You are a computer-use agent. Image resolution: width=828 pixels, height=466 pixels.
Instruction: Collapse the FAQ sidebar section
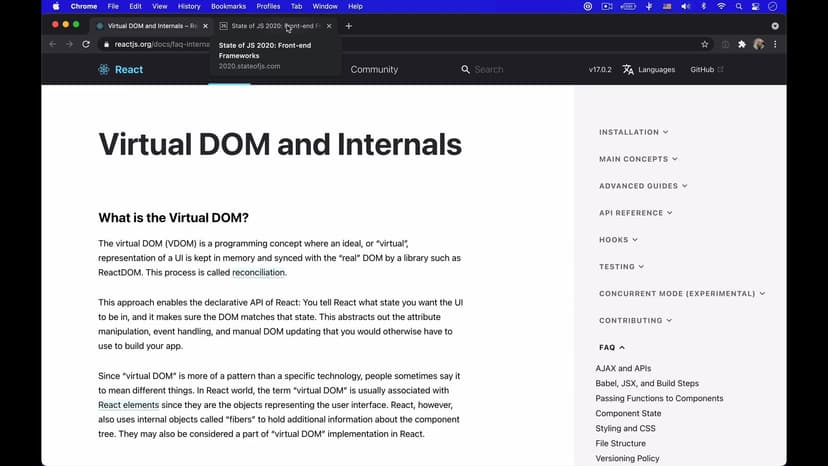612,348
